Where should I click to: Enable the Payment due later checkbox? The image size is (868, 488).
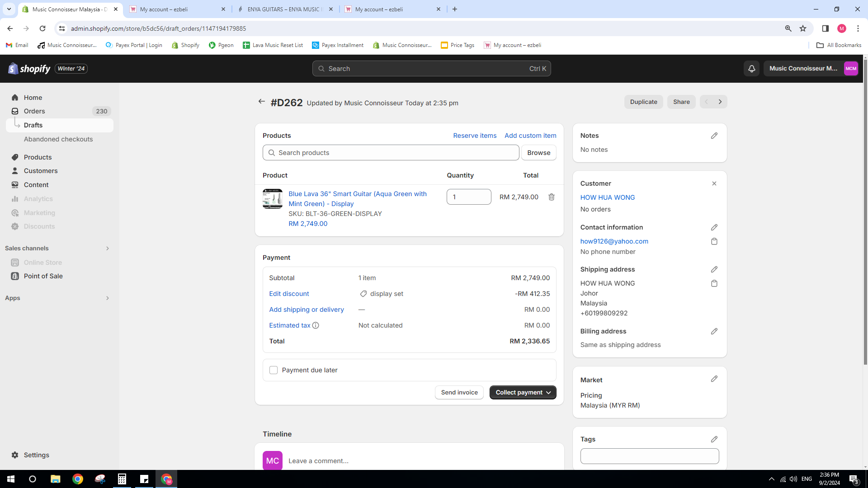(x=274, y=370)
